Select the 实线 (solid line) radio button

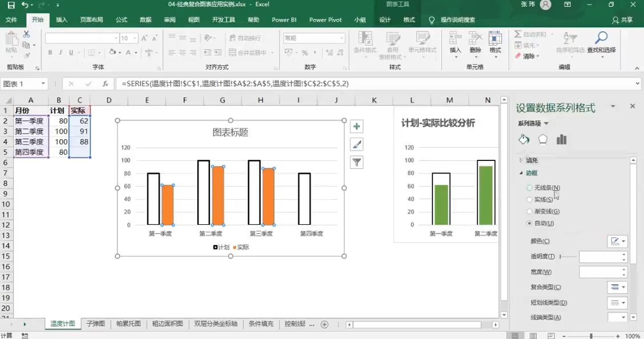(x=529, y=199)
